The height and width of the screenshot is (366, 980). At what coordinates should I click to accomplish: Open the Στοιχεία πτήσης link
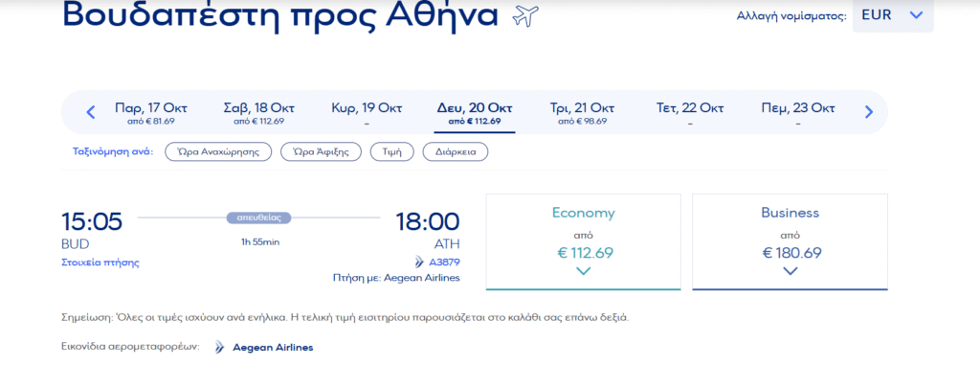(100, 263)
